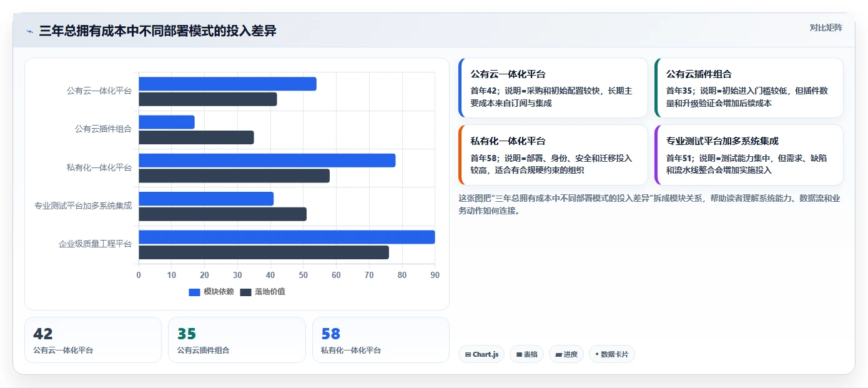Toggle the 模块依赖 legend color box
The image size is (868, 388).
point(194,292)
